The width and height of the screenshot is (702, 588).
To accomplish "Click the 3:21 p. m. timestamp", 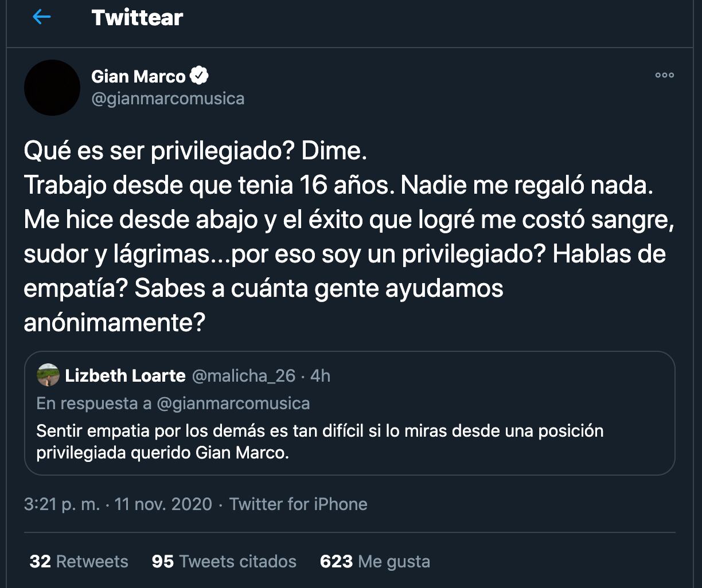I will (x=61, y=504).
